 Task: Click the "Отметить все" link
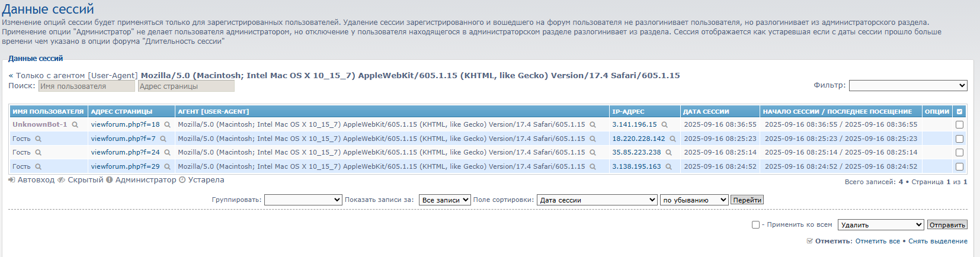pyautogui.click(x=877, y=242)
